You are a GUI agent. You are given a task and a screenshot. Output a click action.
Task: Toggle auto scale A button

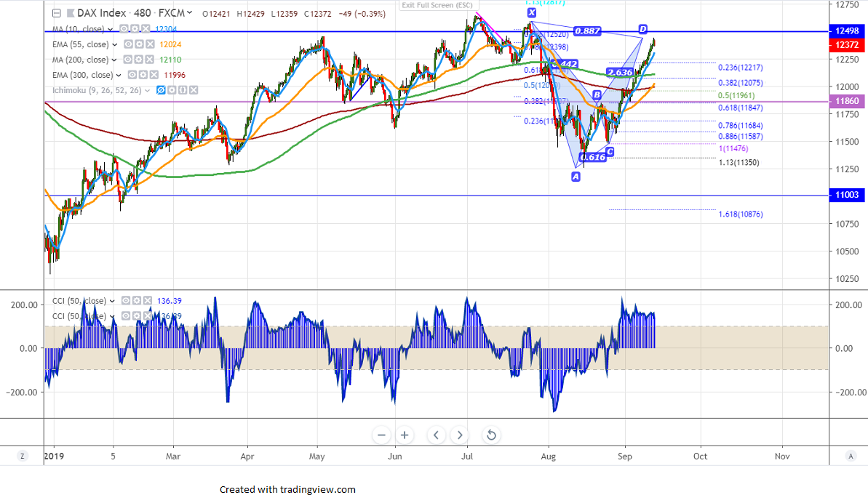[x=851, y=456]
